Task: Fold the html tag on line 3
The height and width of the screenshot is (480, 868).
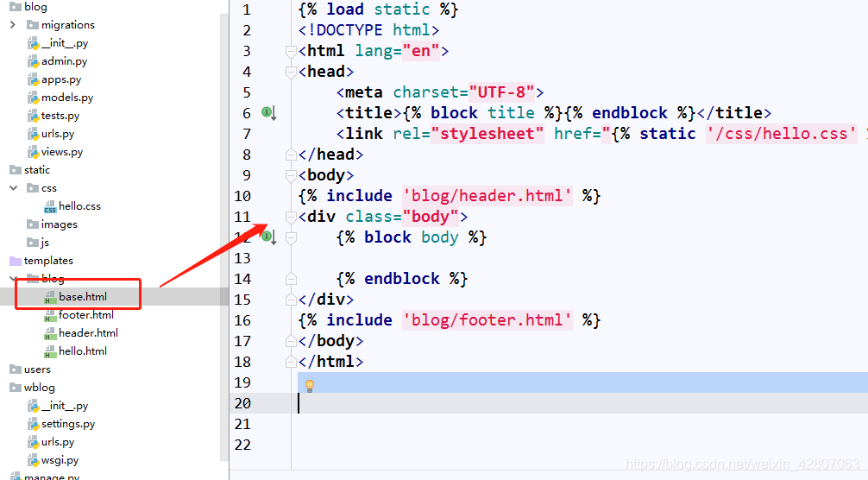Action: [x=291, y=52]
